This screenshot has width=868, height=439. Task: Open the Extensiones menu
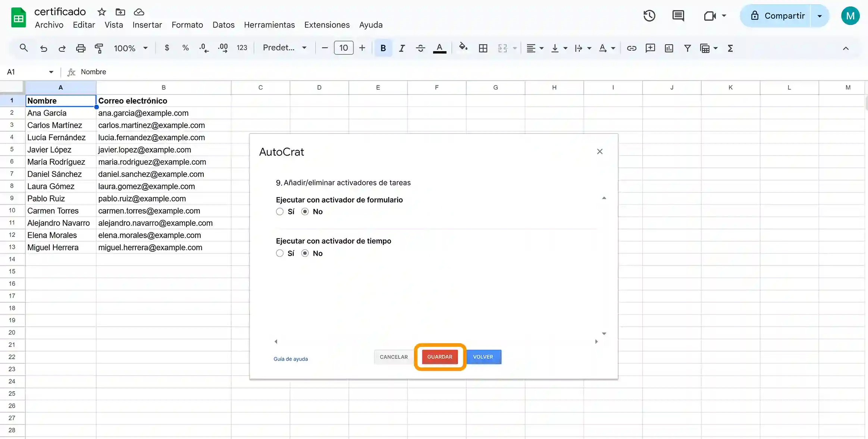tap(327, 25)
